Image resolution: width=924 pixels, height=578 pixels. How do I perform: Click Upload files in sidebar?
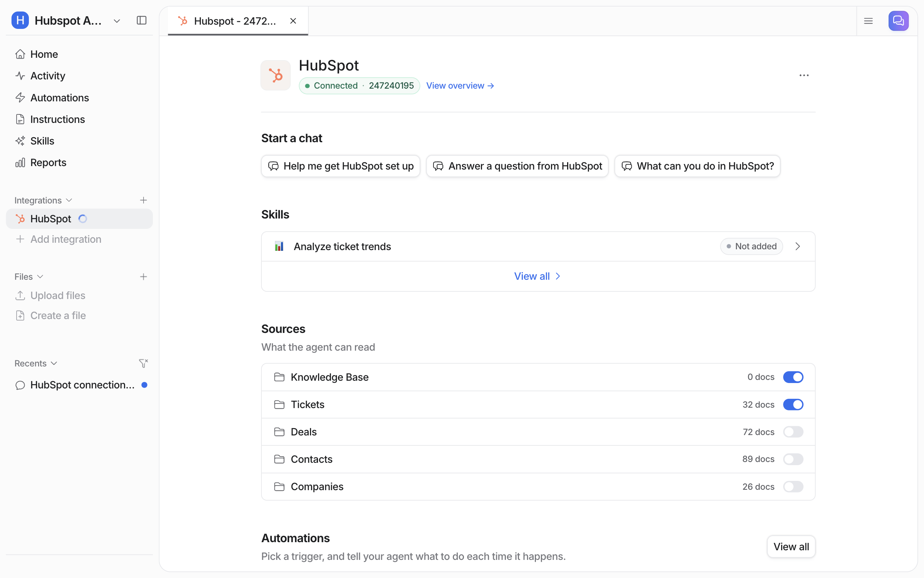coord(79,296)
